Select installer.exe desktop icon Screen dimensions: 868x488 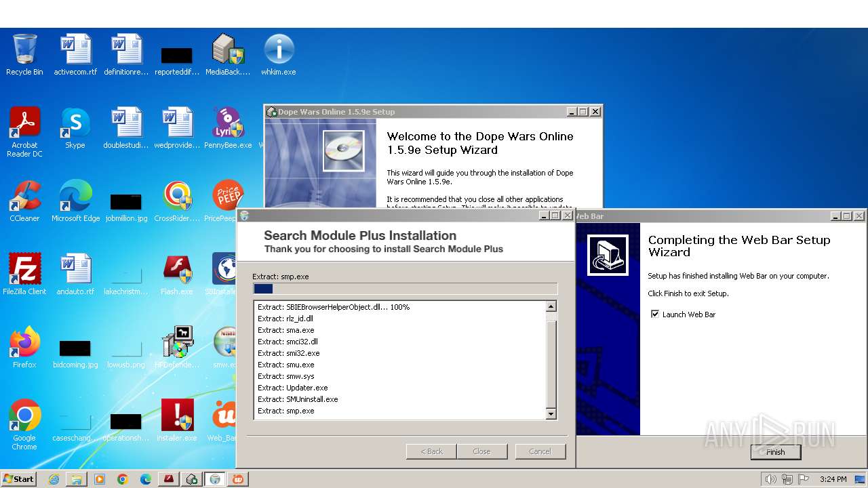[x=177, y=421]
